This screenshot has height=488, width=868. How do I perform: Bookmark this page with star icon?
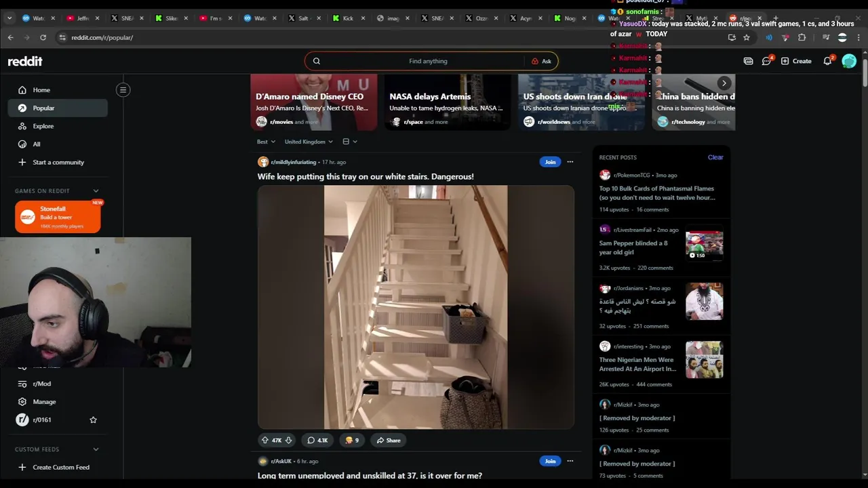point(746,37)
